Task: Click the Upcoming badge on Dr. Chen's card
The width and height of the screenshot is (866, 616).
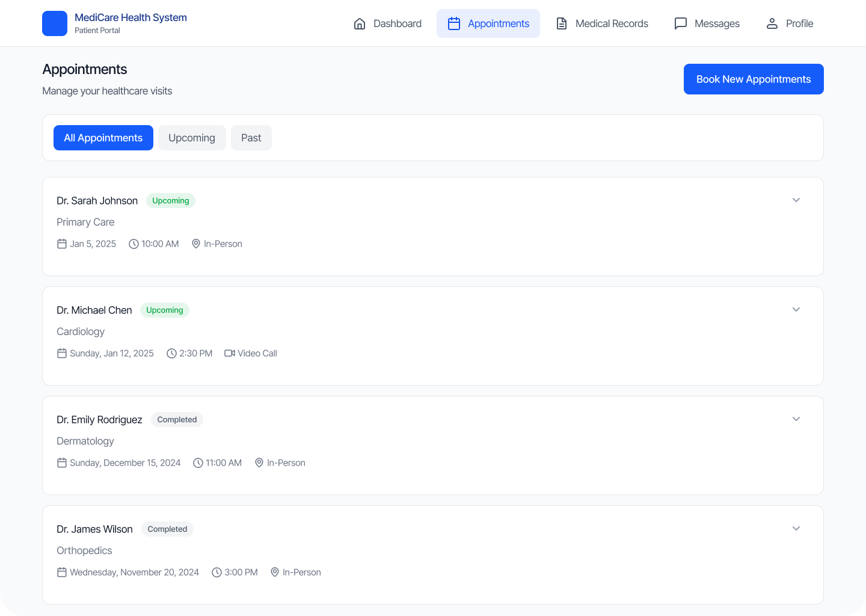Action: tap(165, 310)
